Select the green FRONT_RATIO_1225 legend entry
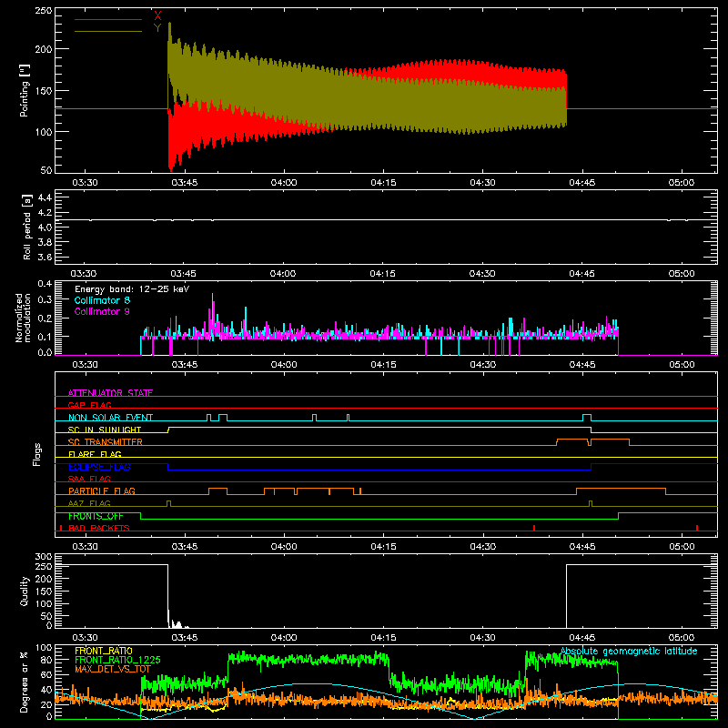Viewport: 728px width, 728px height. point(117,660)
